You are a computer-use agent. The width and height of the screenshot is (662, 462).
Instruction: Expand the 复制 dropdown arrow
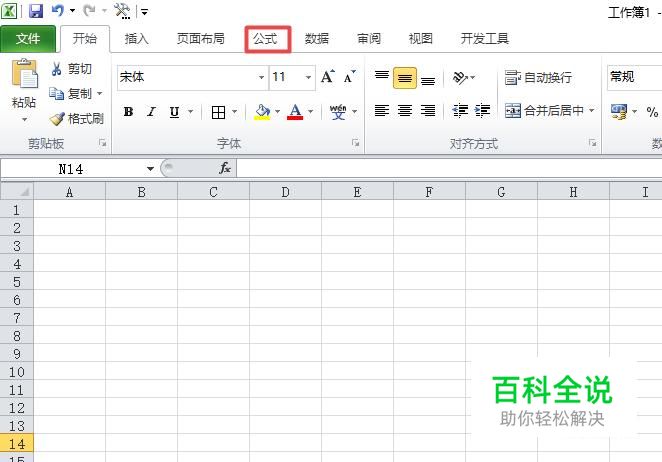(100, 93)
